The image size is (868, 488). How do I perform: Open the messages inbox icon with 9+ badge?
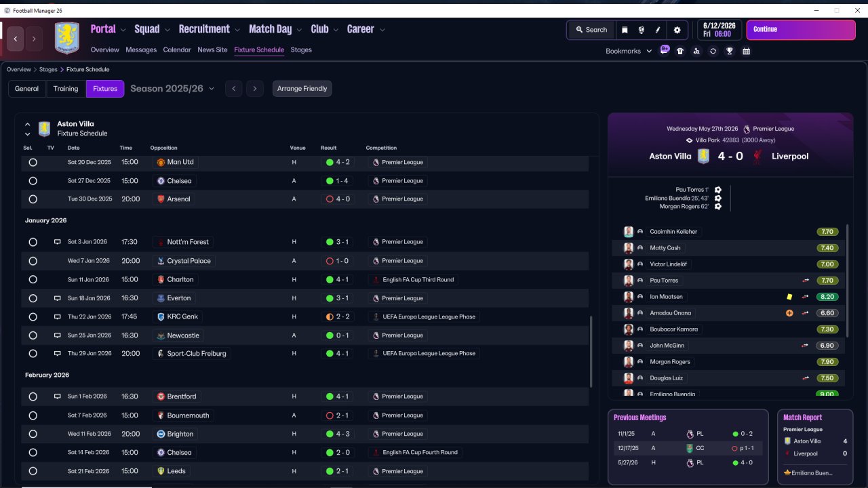pyautogui.click(x=665, y=50)
